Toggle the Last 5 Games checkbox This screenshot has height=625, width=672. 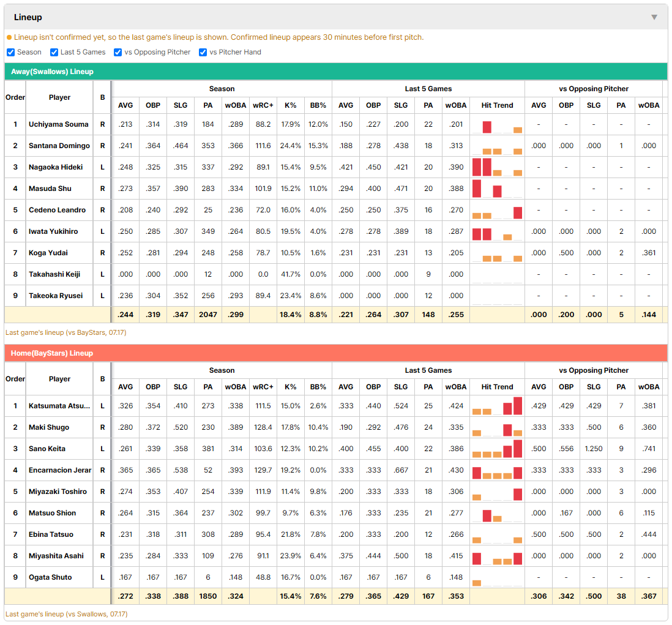click(x=54, y=52)
